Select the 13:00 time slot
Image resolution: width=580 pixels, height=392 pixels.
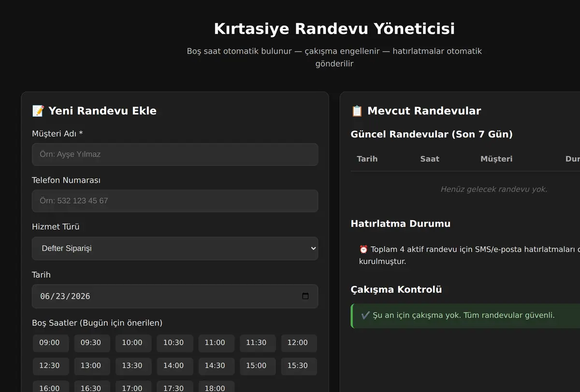click(92, 366)
